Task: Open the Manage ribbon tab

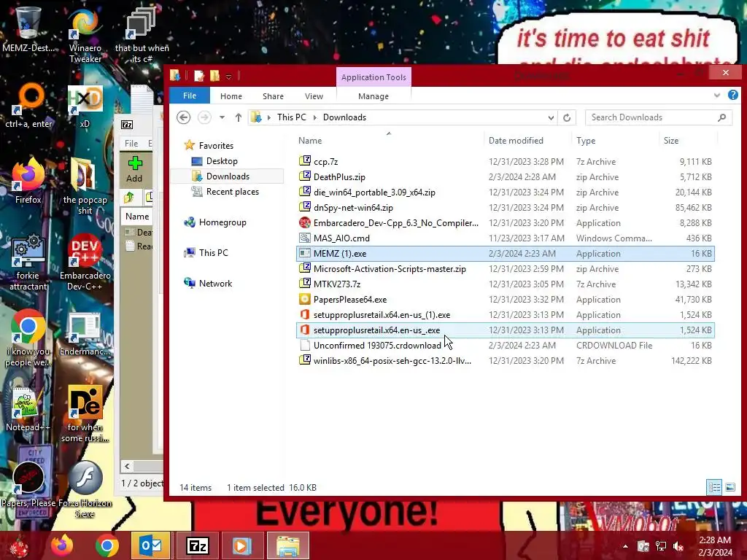Action: tap(373, 96)
